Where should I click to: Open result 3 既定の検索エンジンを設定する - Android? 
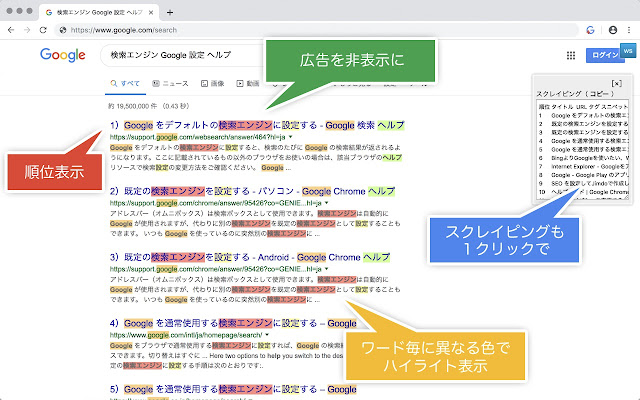(250, 257)
